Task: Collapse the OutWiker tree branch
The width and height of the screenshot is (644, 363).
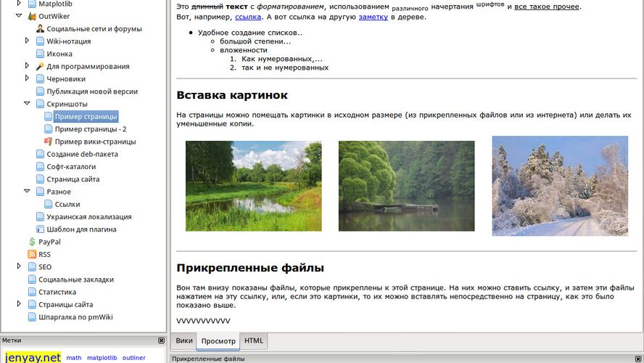Action: (19, 16)
